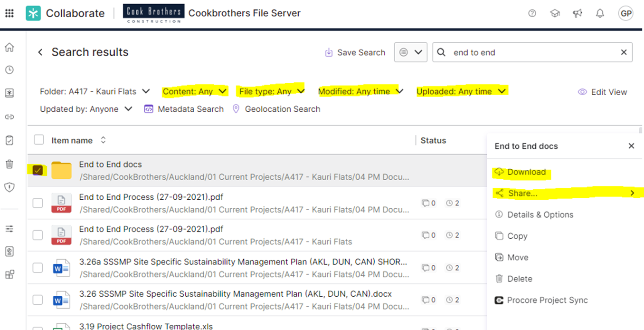This screenshot has width=644, height=330.
Task: Expand the Share... submenu arrow
Action: pos(632,193)
